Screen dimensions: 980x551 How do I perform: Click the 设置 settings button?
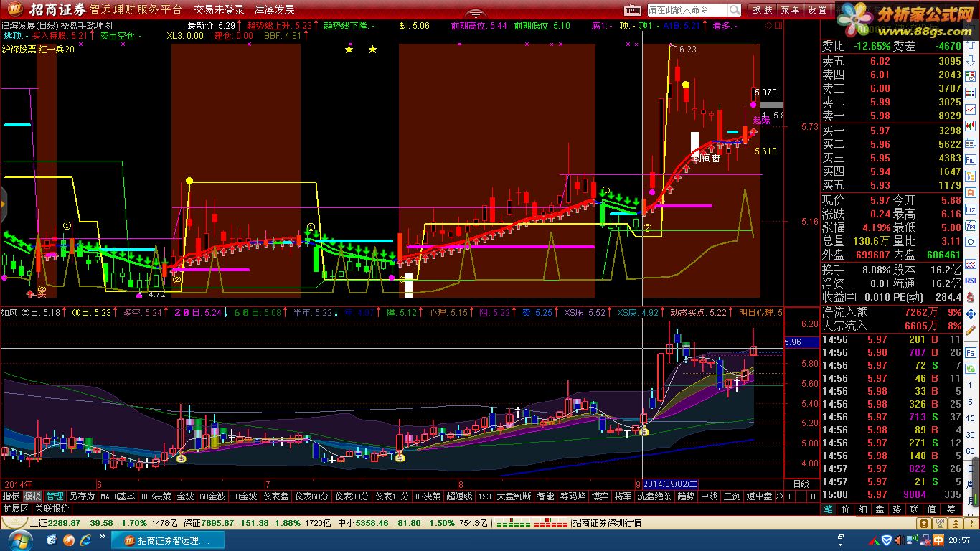(x=817, y=10)
